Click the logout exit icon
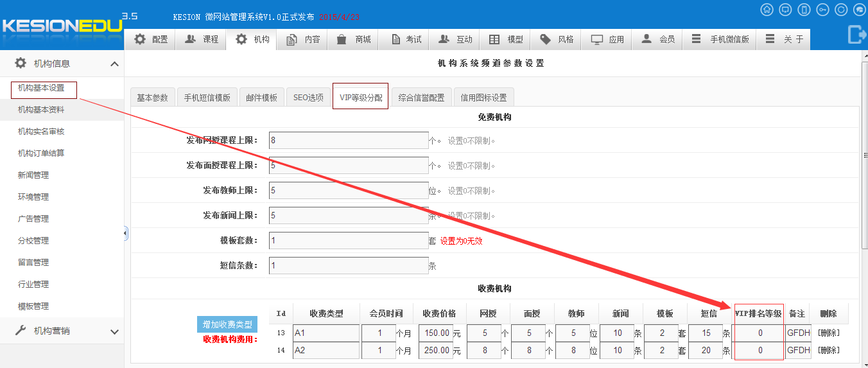The image size is (868, 368). (856, 34)
